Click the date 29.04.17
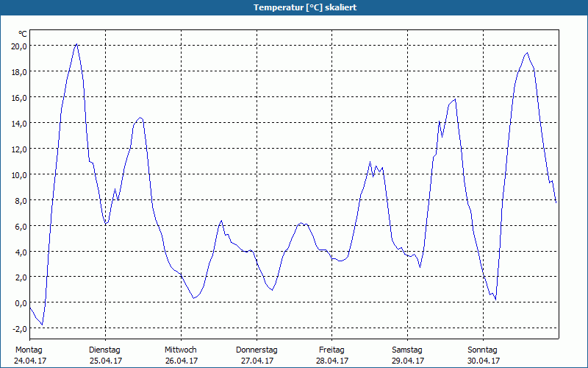The image size is (588, 368). pos(408,361)
